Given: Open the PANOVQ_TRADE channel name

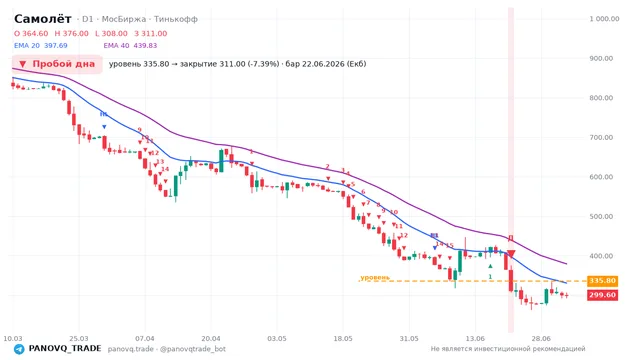Looking at the screenshot, I should click(x=65, y=349).
